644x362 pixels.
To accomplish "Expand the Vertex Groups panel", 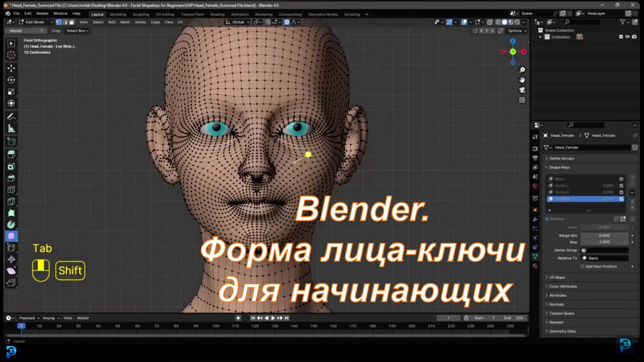I will tap(561, 158).
